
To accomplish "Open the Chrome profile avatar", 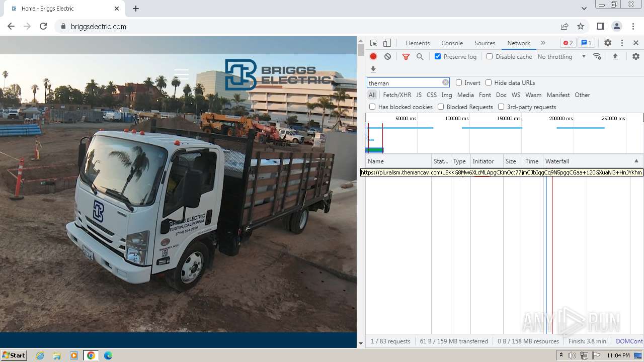I will pyautogui.click(x=617, y=26).
